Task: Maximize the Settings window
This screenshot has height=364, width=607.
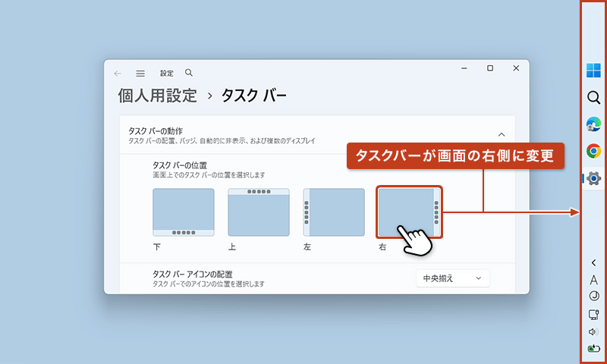Action: tap(490, 68)
